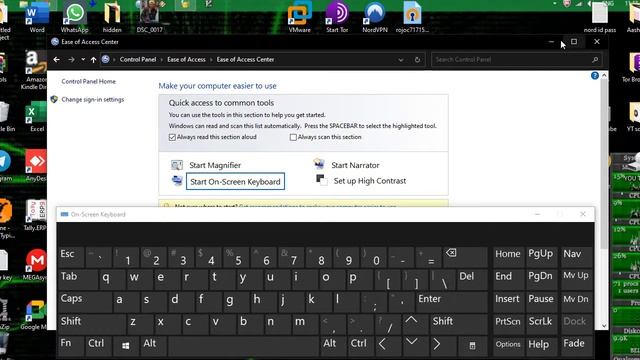Go forward in Control Panel
The height and width of the screenshot is (360, 640).
(x=71, y=60)
